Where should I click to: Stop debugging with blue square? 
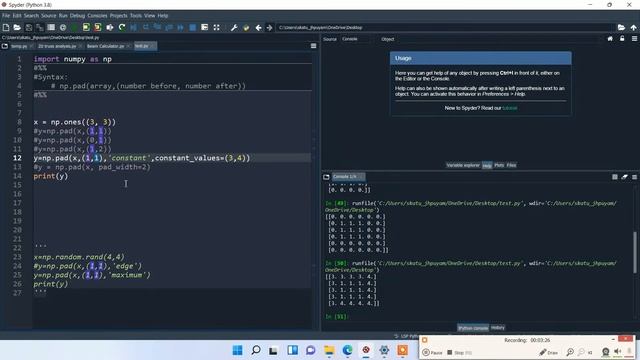tap(193, 27)
